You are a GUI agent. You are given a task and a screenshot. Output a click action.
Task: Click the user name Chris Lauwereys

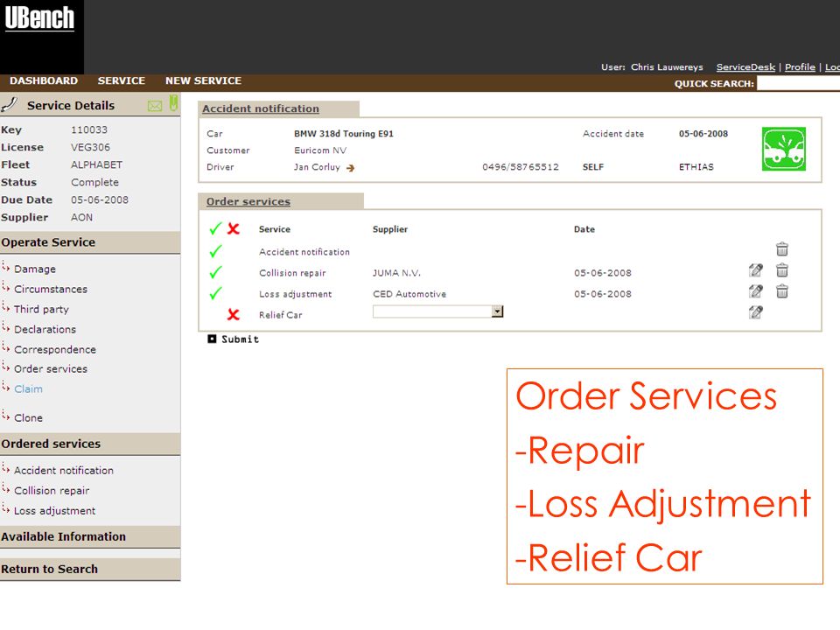coord(667,67)
